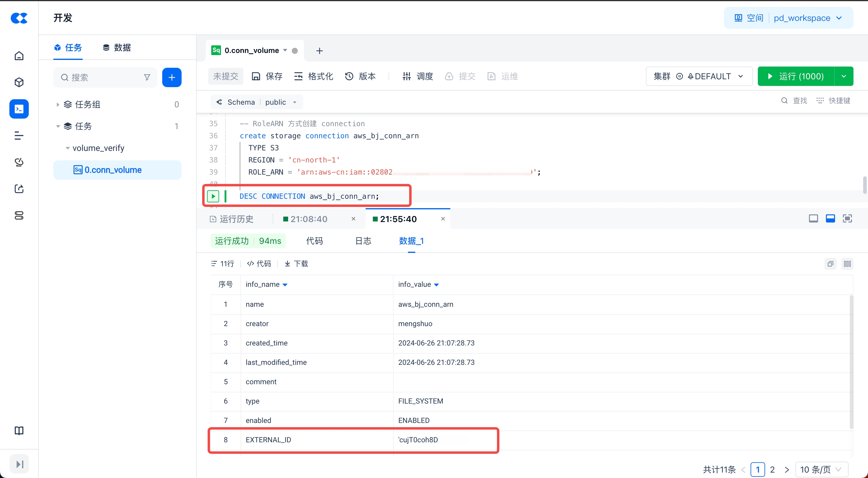Expand sidebar with bottom-left arrow icon
Viewport: 868px width, 478px height.
(19, 464)
